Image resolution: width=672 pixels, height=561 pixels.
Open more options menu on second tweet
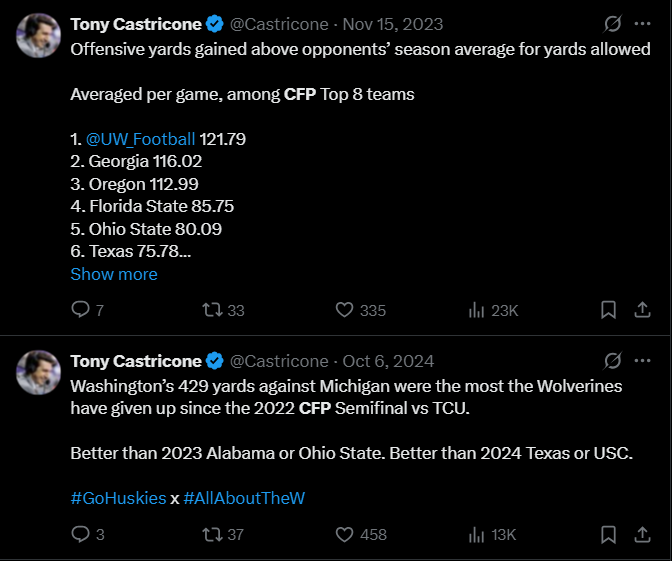[x=643, y=360]
